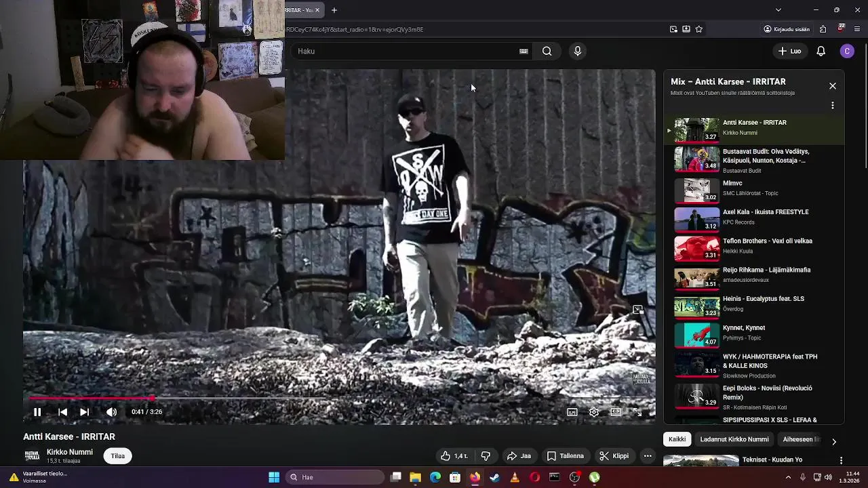Click Kirjaudu sisään browser sign-in

click(x=787, y=29)
